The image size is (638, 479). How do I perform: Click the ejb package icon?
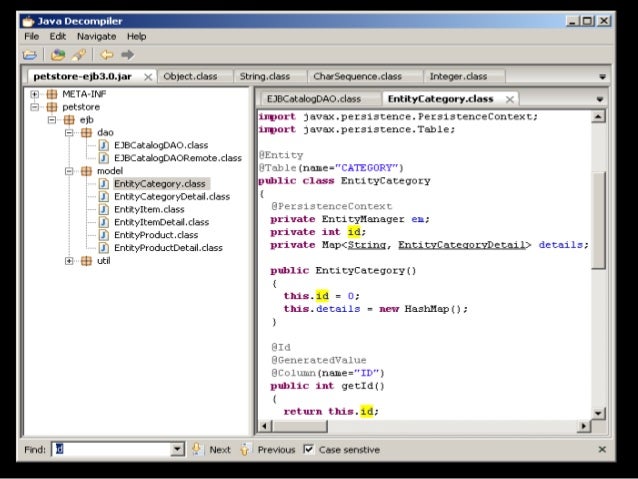click(69, 120)
